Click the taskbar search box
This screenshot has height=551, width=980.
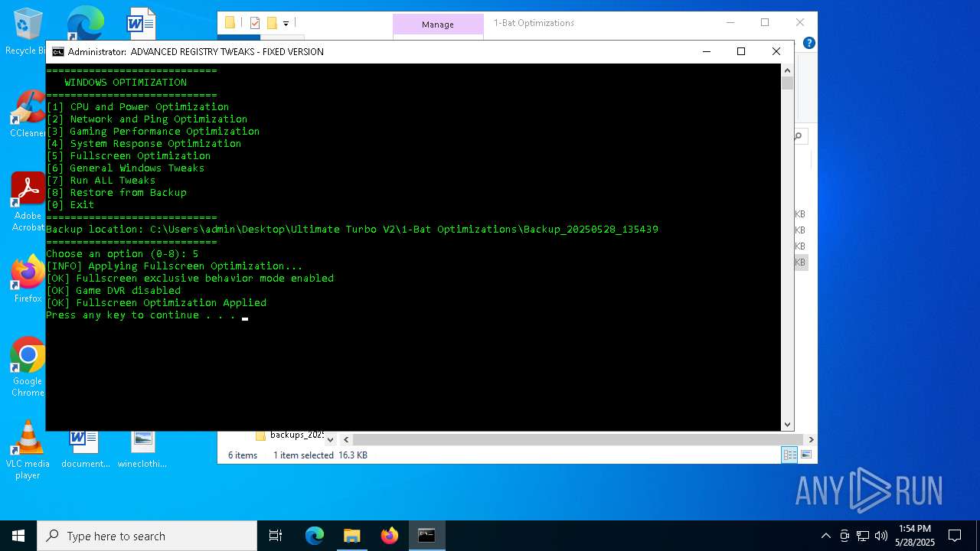pyautogui.click(x=147, y=536)
